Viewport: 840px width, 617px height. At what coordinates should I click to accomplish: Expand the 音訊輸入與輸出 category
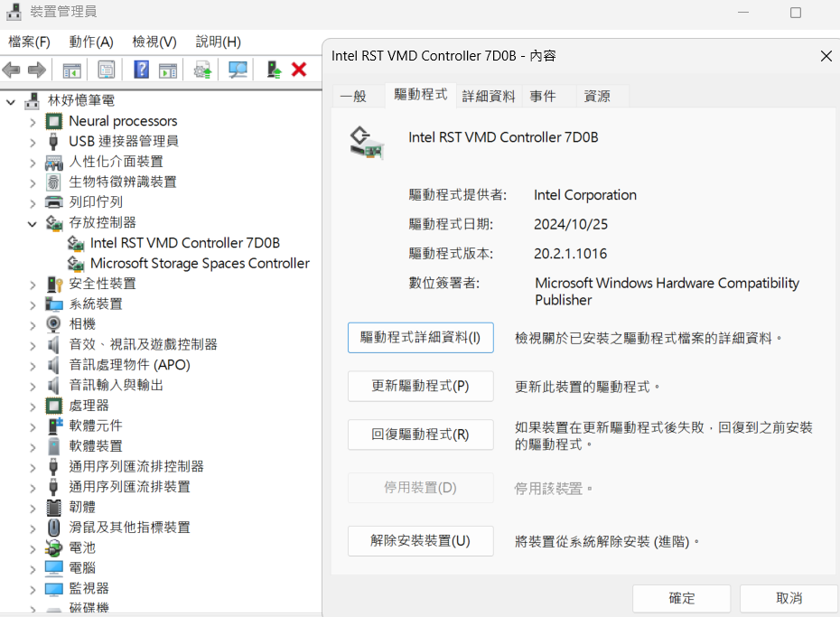[x=33, y=388]
